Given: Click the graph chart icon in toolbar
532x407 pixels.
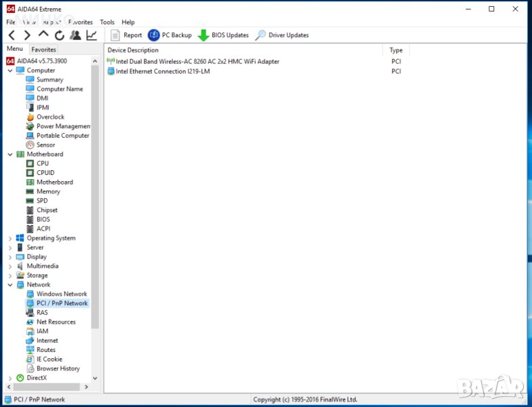Looking at the screenshot, I should pyautogui.click(x=92, y=35).
